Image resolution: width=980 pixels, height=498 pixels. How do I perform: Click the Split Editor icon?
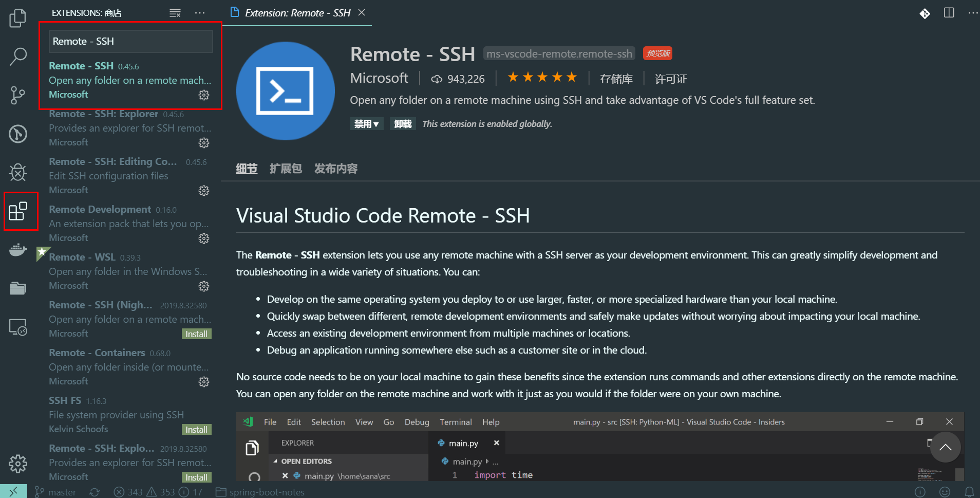pyautogui.click(x=948, y=13)
